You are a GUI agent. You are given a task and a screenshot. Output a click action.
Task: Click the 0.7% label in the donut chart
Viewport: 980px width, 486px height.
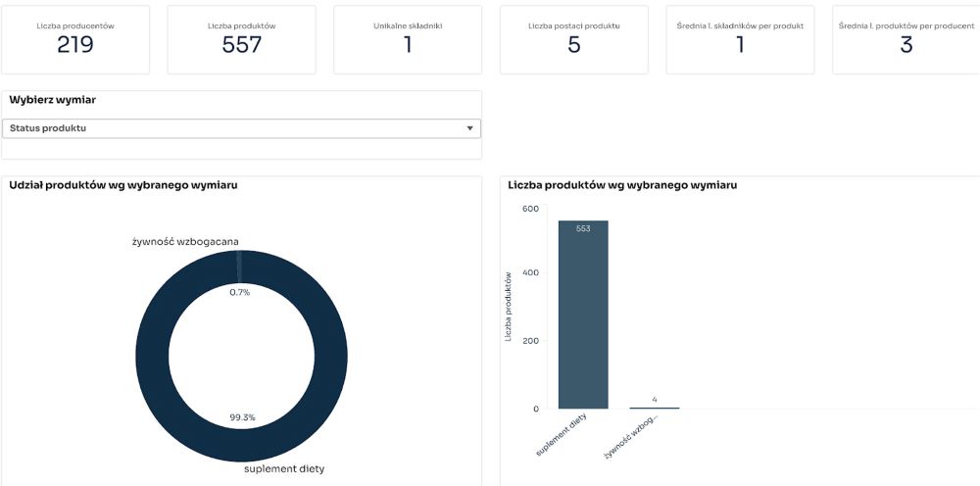(x=240, y=292)
